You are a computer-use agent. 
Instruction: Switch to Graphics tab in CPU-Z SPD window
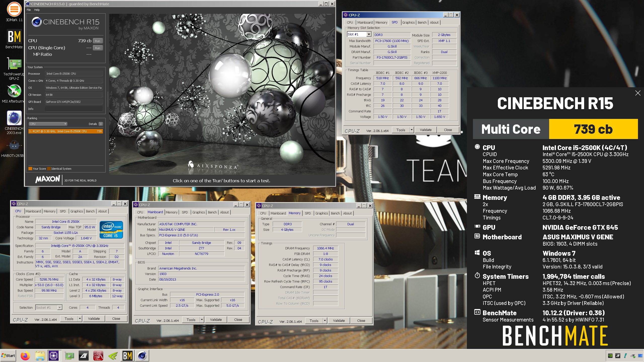(408, 22)
